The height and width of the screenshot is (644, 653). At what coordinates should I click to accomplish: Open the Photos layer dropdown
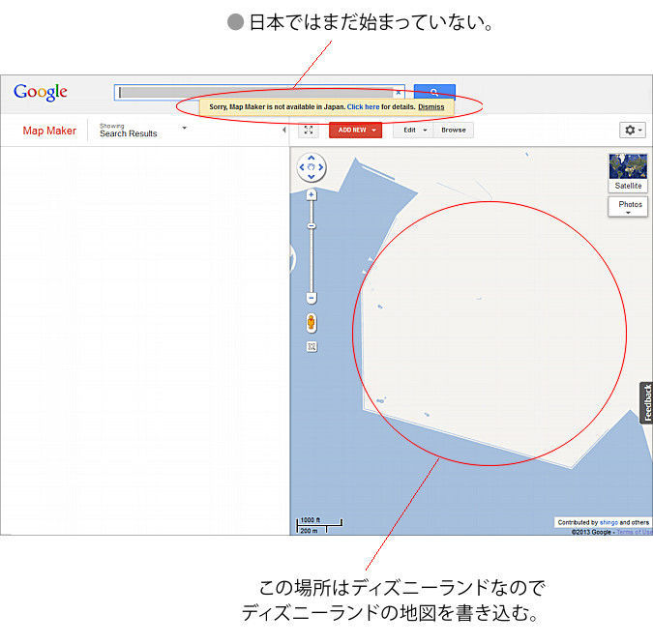(628, 207)
